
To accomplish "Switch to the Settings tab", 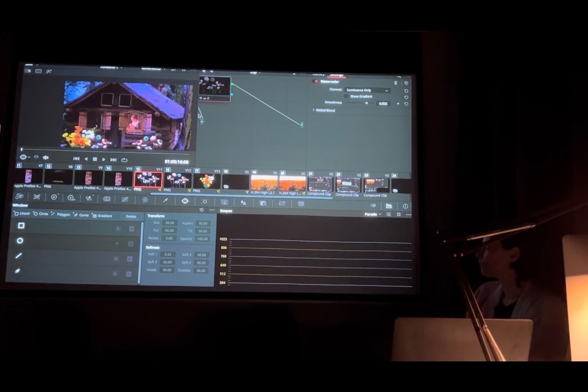I will tap(337, 74).
